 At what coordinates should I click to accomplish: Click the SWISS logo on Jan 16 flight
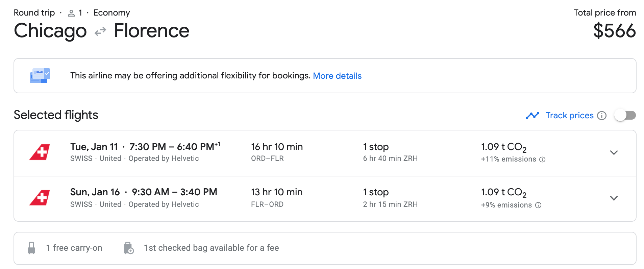click(x=40, y=198)
